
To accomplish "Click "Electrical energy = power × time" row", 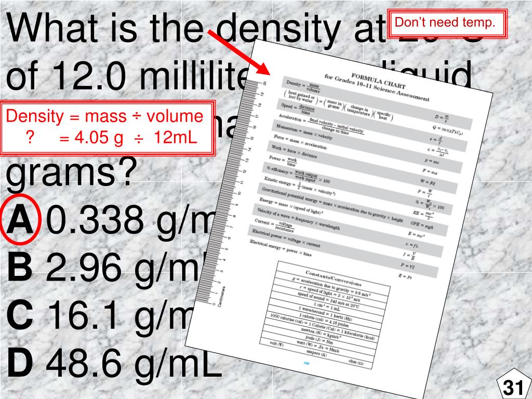I will tap(281, 248).
